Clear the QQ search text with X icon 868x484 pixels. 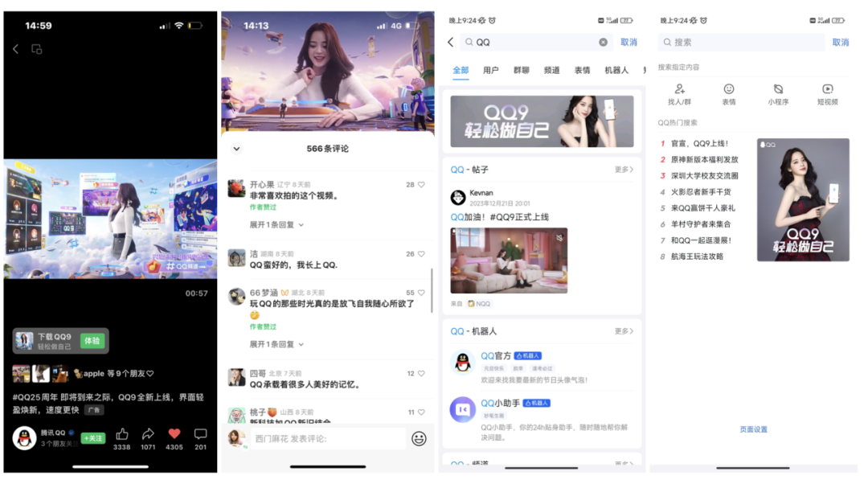(603, 42)
